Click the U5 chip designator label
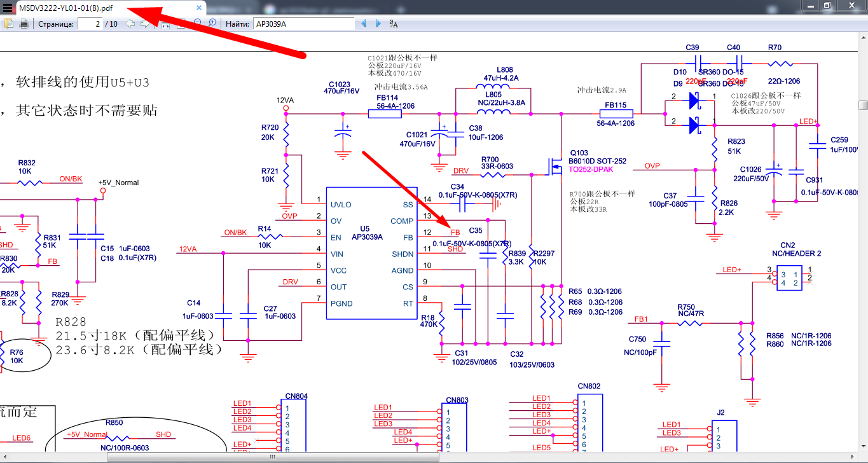The image size is (868, 463). pyautogui.click(x=364, y=228)
